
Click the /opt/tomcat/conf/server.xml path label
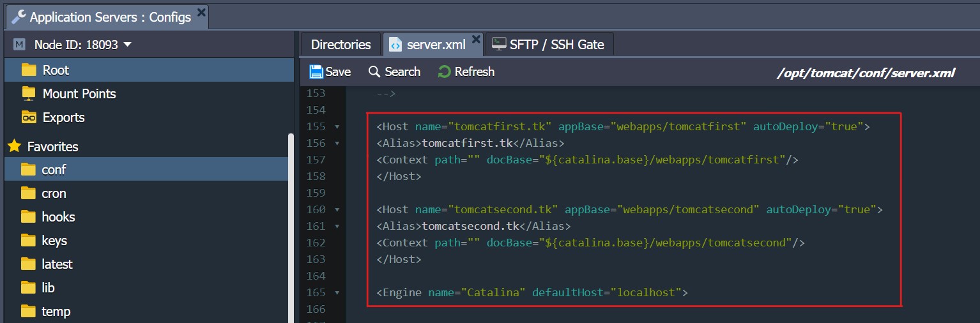(x=866, y=73)
